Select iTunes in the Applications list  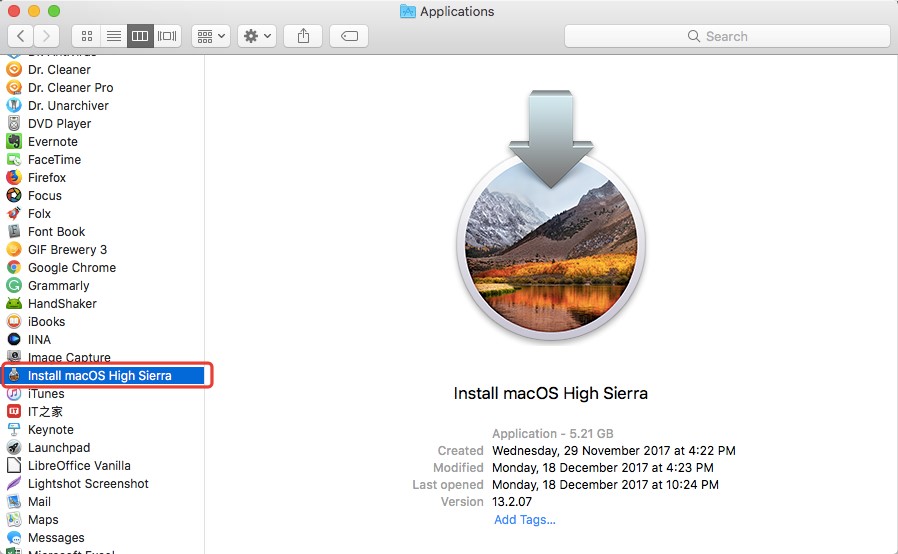tap(46, 394)
